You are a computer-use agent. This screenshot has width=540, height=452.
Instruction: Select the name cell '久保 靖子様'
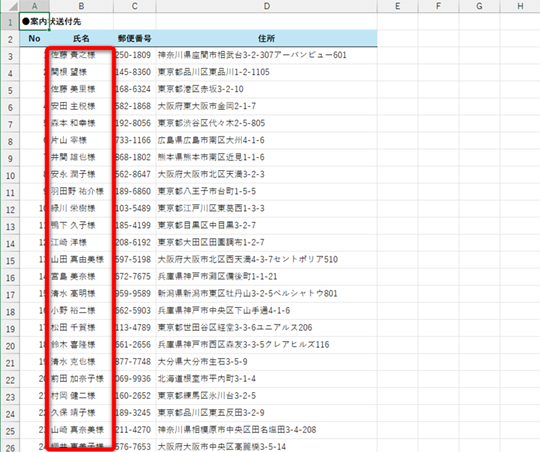click(81, 413)
